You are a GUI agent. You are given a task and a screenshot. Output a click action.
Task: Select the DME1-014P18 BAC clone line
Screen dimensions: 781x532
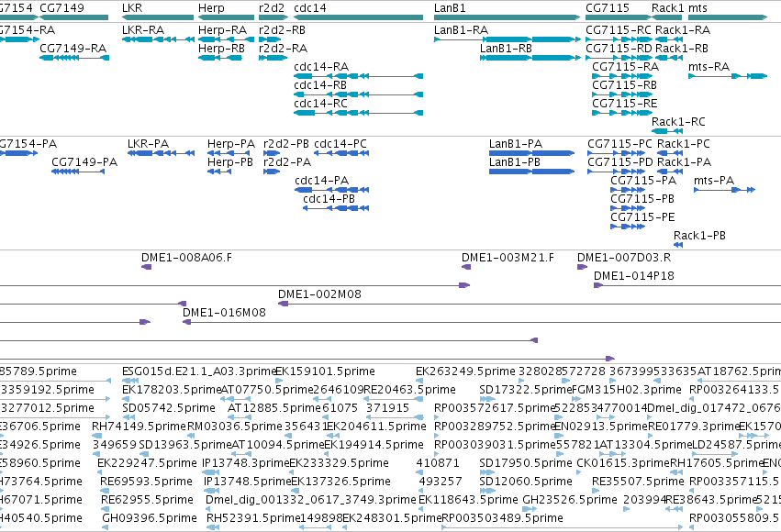tap(687, 285)
